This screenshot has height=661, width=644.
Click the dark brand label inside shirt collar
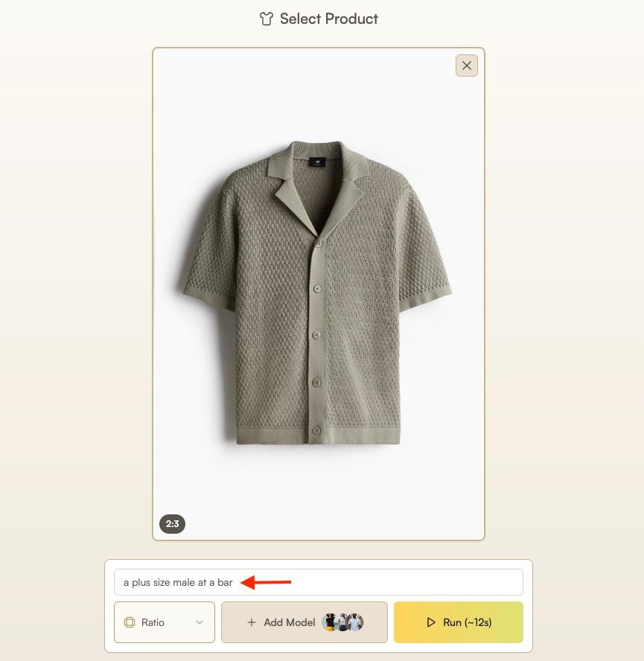point(316,162)
